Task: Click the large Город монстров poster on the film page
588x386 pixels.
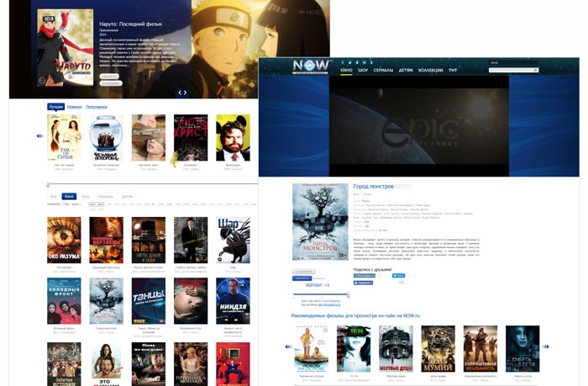Action: coord(320,222)
